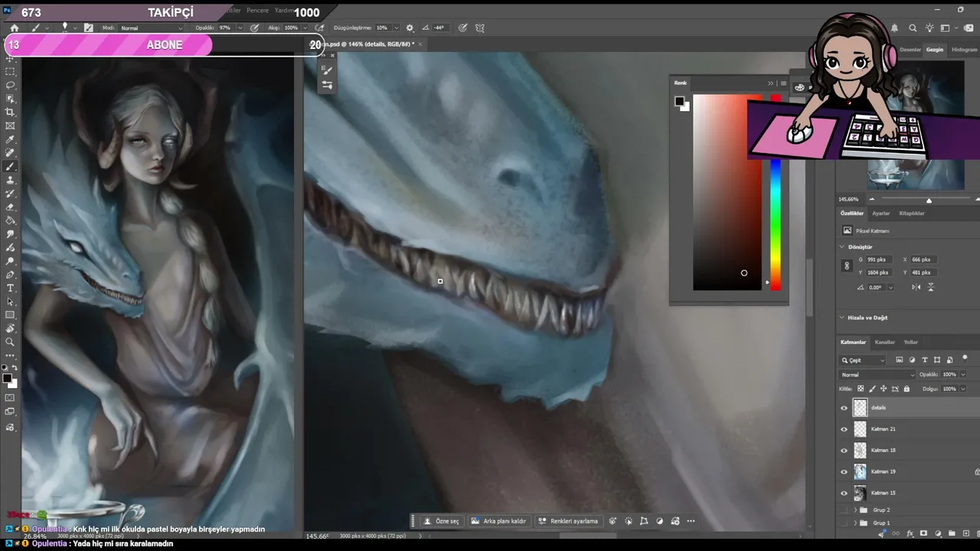Toggle the symmetry butterfly icon
This screenshot has width=980, height=551.
(x=480, y=28)
